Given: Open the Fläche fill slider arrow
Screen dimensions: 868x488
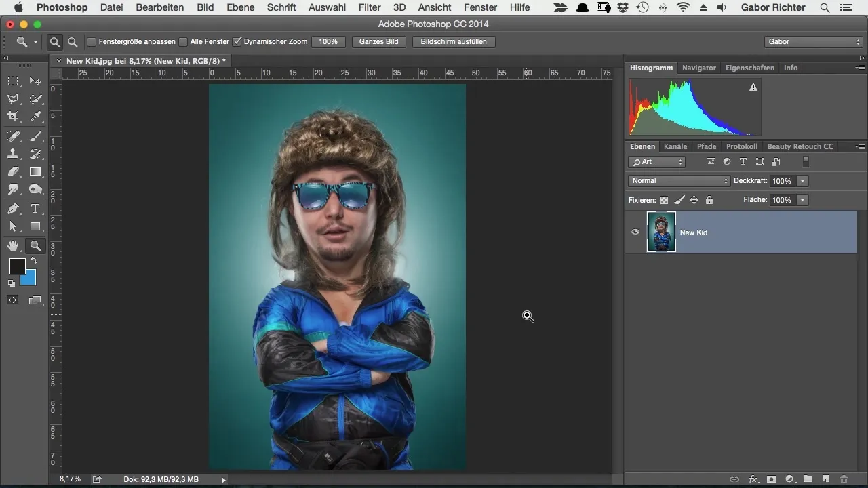Looking at the screenshot, I should point(803,200).
